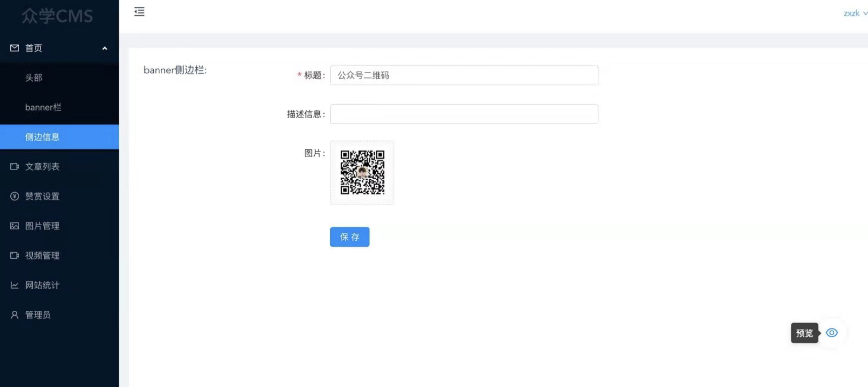The image size is (868, 387).
Task: Collapse sidebar with the menu fold icon
Action: [139, 12]
